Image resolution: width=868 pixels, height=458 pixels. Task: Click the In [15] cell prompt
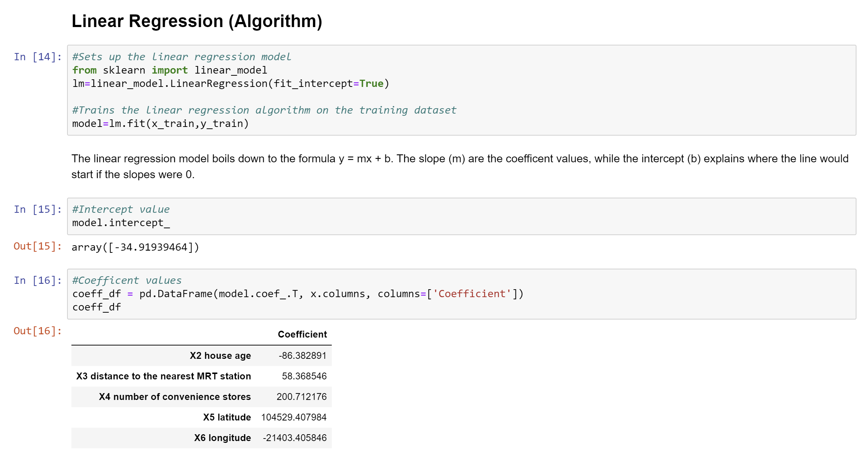[x=38, y=210]
